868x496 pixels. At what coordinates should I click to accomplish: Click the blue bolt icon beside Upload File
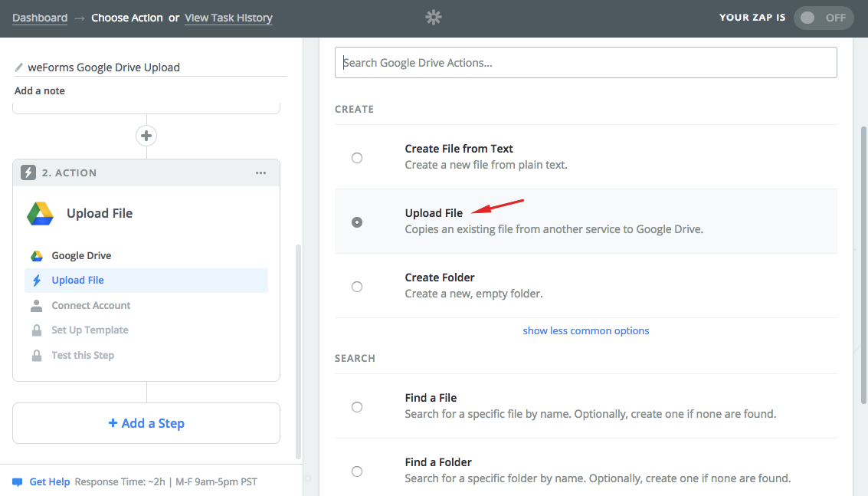[x=37, y=281]
